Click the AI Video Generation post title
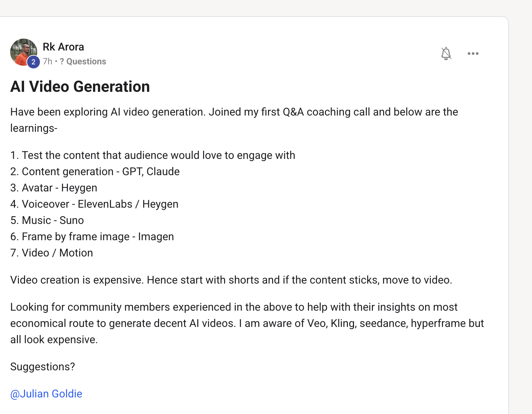The image size is (532, 414). (80, 86)
